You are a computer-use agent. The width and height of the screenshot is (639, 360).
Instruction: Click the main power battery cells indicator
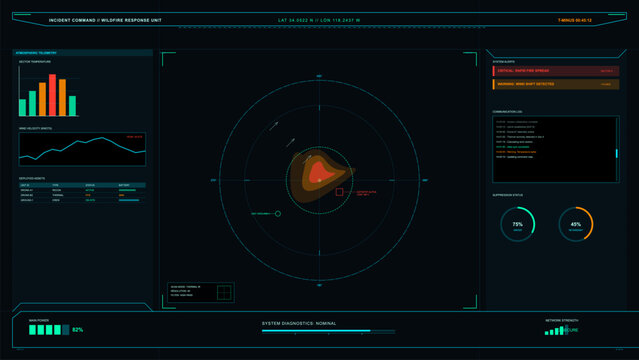click(49, 330)
